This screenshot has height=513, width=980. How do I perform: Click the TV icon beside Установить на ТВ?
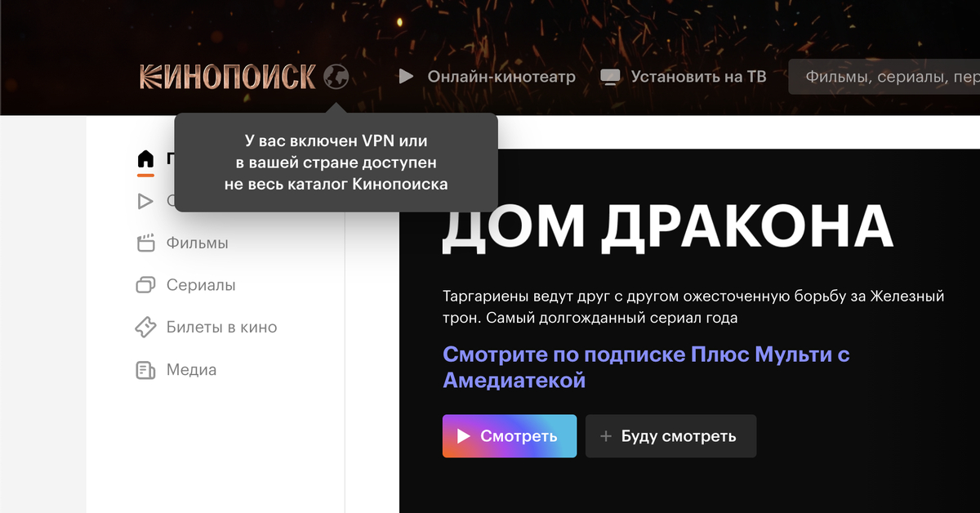(x=610, y=77)
